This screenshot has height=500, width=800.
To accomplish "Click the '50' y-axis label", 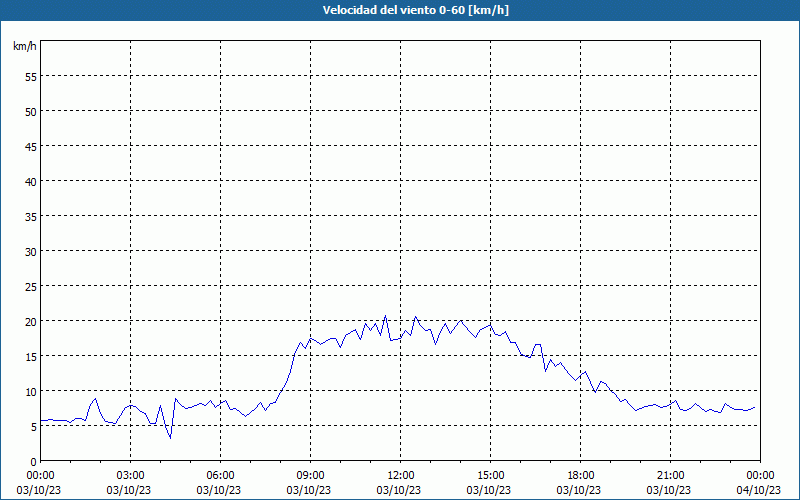I will [x=31, y=112].
